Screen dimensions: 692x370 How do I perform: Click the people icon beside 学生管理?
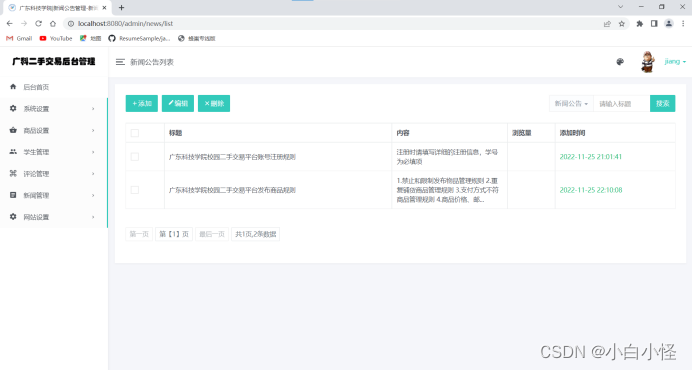click(13, 152)
